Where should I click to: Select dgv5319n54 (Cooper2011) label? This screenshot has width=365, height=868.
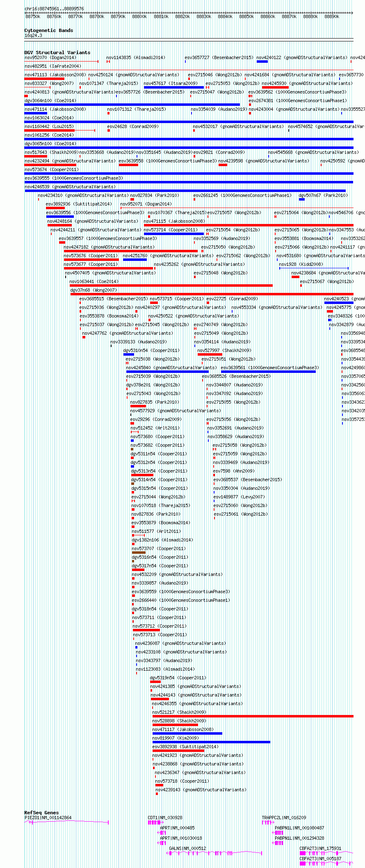[178, 678]
